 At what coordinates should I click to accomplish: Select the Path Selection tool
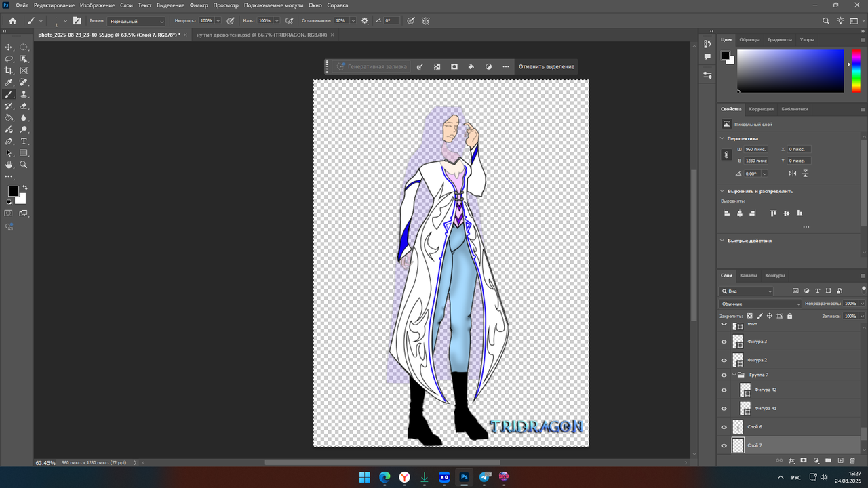click(9, 153)
